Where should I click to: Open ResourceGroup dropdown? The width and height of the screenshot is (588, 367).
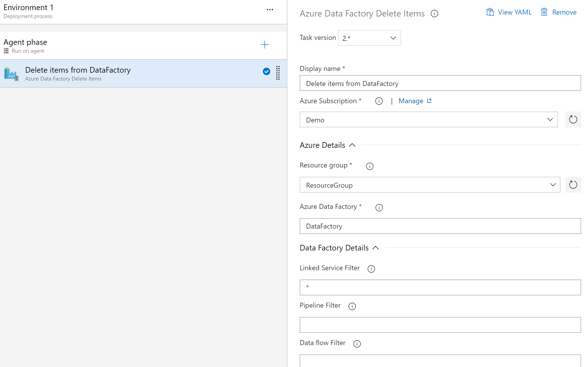point(430,185)
